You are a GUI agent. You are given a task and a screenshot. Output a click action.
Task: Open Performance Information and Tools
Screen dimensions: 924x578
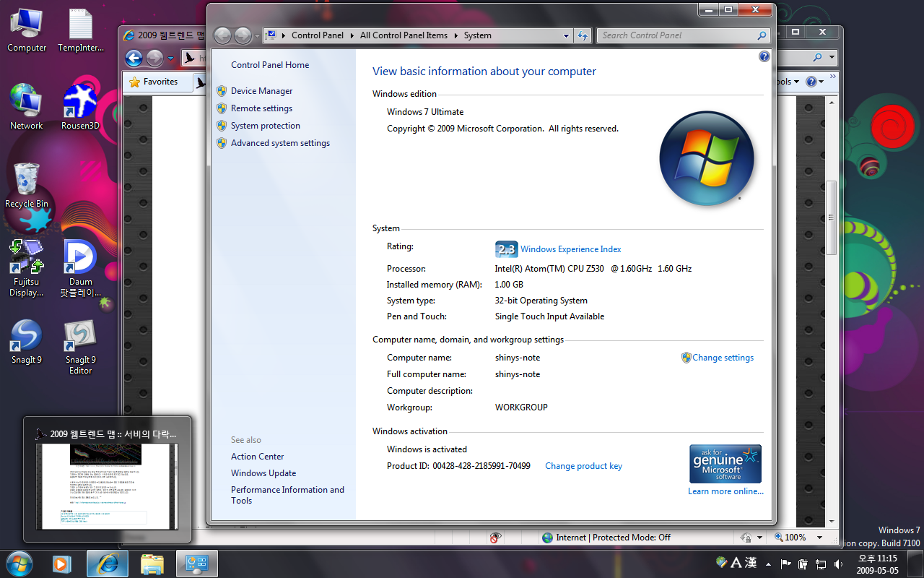click(287, 495)
